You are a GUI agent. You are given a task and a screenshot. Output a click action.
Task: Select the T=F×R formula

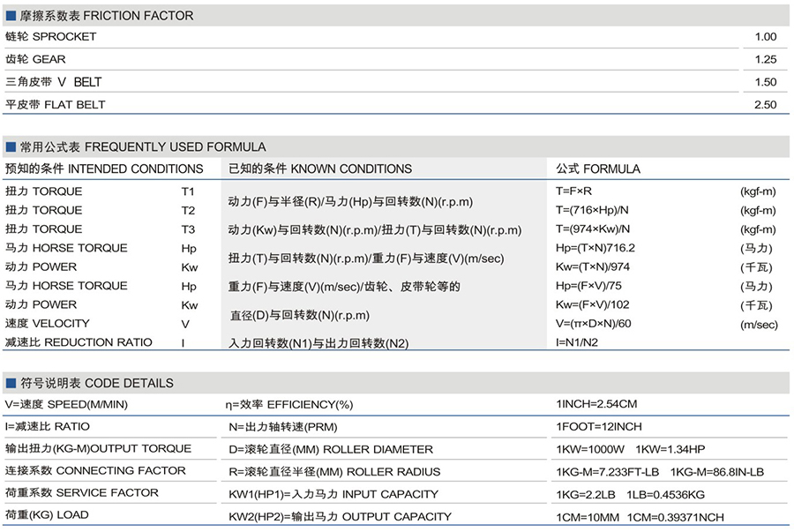573,191
